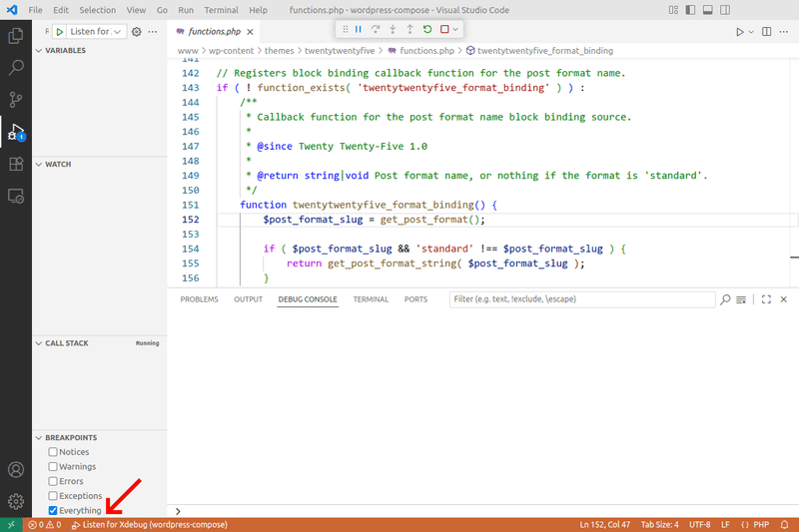Open the stop button dropdown arrow

[x=455, y=30]
